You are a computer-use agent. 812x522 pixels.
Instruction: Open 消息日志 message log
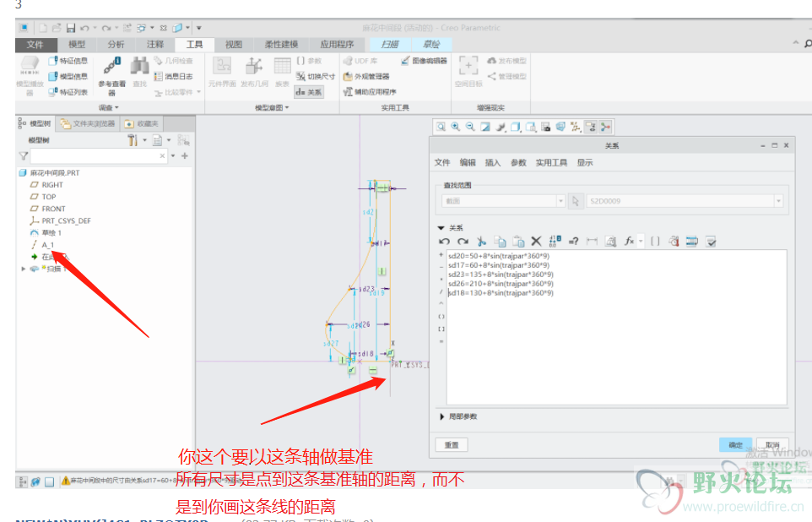174,77
